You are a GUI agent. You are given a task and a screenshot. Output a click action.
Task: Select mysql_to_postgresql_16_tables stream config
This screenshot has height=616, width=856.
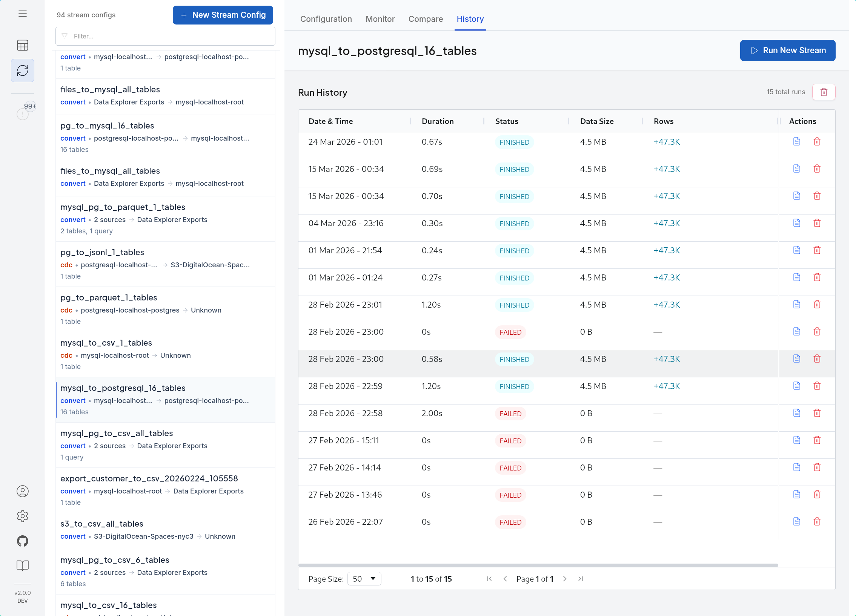(x=165, y=400)
